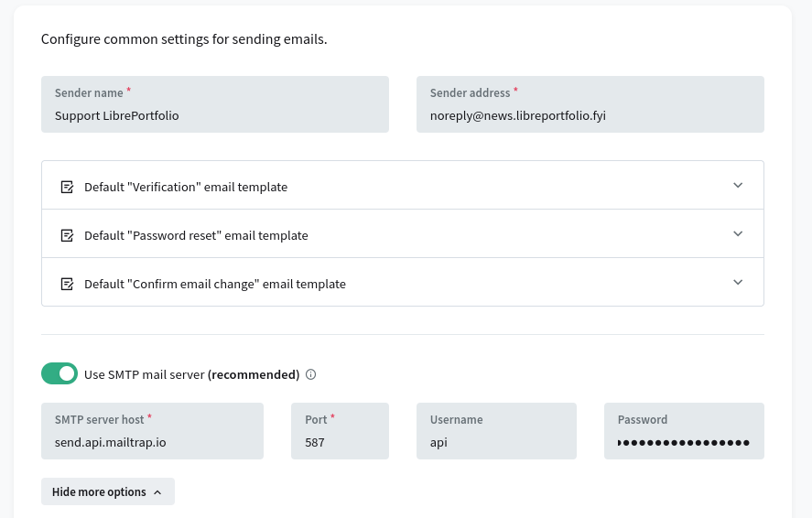Screen dimensions: 812x518
Task: Open Default "Verification" email template section
Action: pos(186,187)
